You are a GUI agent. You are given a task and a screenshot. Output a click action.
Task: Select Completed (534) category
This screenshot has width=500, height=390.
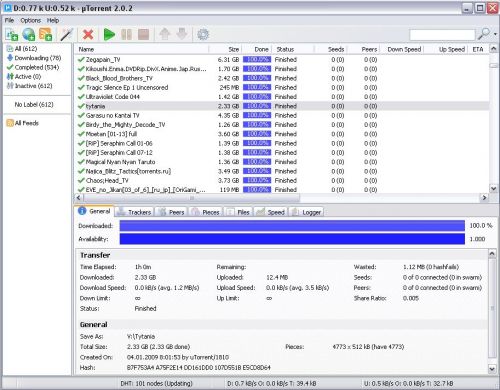(x=33, y=67)
